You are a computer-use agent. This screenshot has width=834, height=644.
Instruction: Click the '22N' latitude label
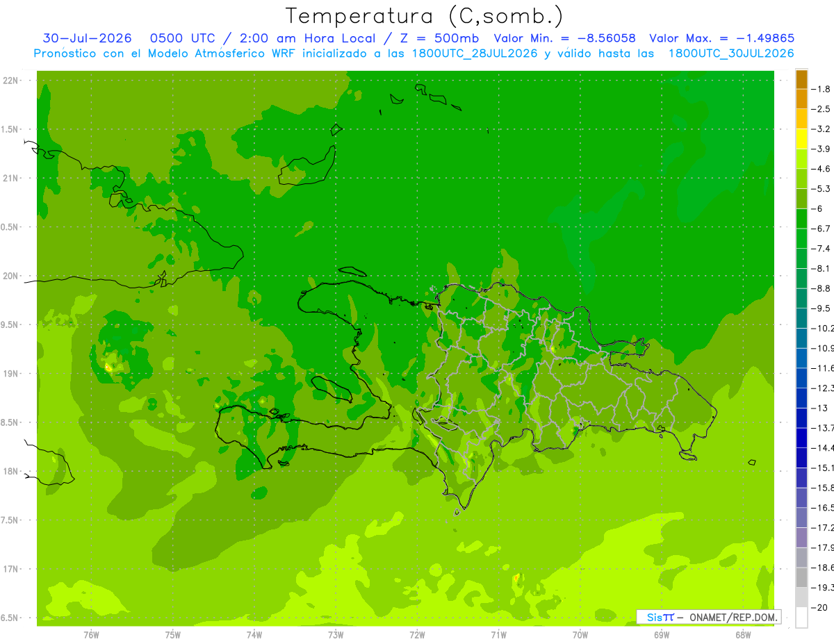coord(11,81)
